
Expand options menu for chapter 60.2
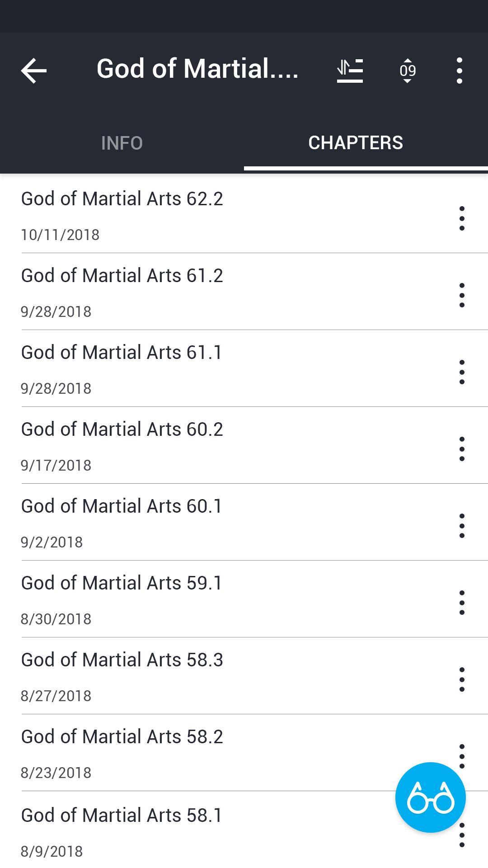pos(462,449)
